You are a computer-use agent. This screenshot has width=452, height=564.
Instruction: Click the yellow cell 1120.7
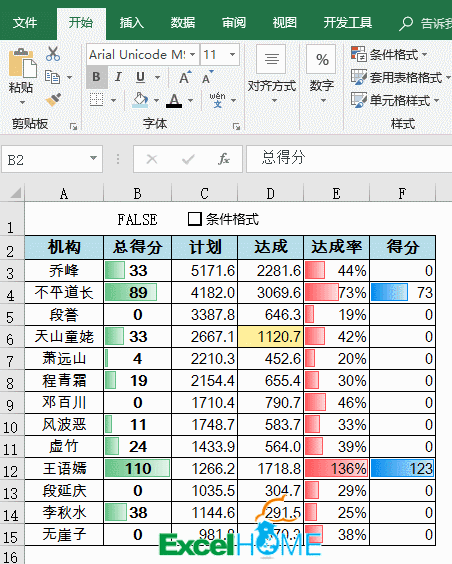[270, 337]
